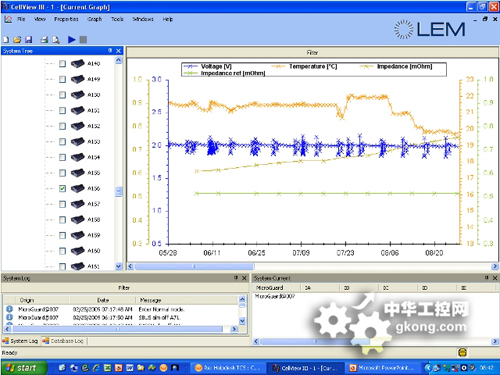The height and width of the screenshot is (375, 500).
Task: Tick the checkbox for sensor A151
Action: coord(62,110)
